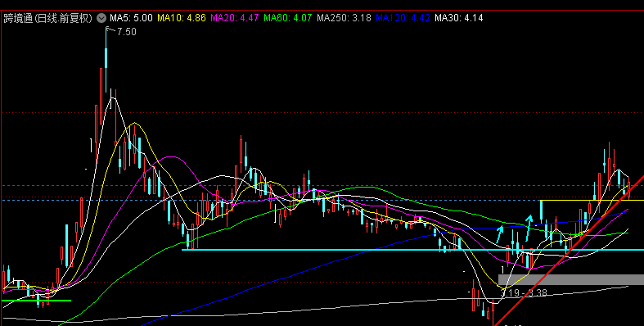Click the blue MA120: 4.42 label
644x326 pixels.
403,18
